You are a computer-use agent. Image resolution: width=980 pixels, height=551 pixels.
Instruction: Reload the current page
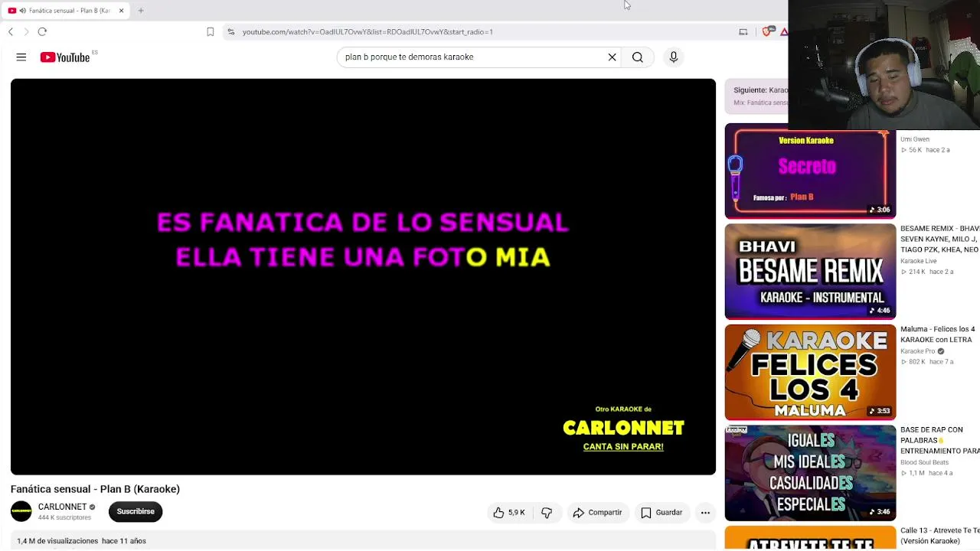(x=42, y=32)
